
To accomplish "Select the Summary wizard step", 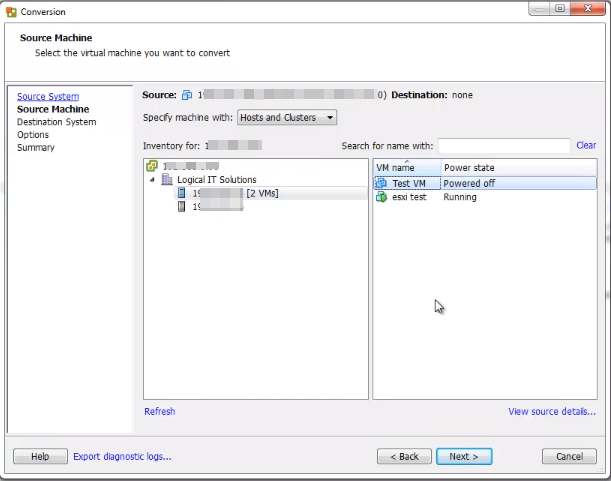I will [x=35, y=148].
